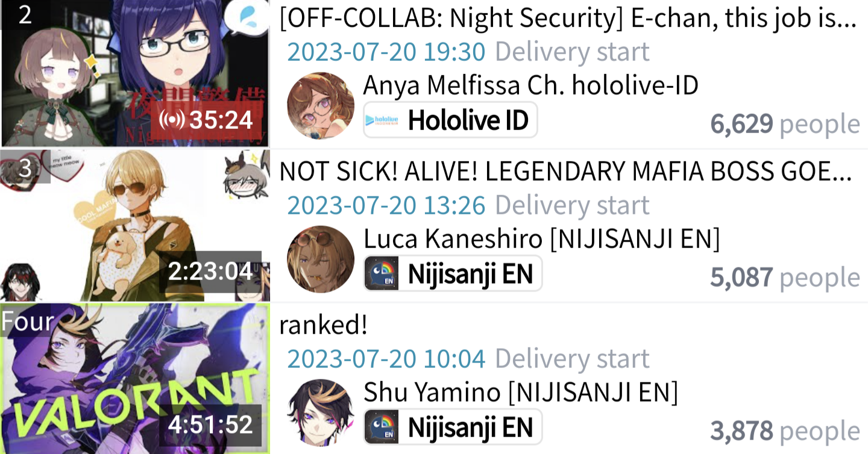Open Anya Melfissa Ch. hololive-ID channel name
868x454 pixels.
(530, 86)
